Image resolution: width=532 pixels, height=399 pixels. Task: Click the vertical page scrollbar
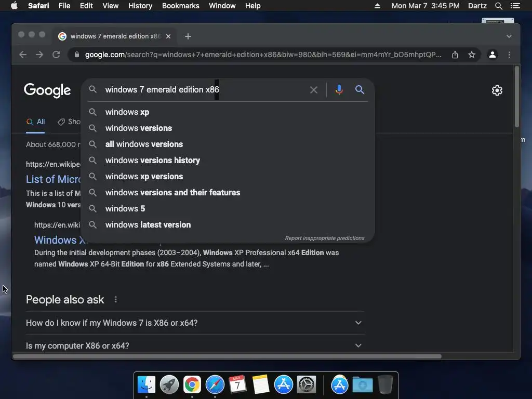[x=517, y=97]
